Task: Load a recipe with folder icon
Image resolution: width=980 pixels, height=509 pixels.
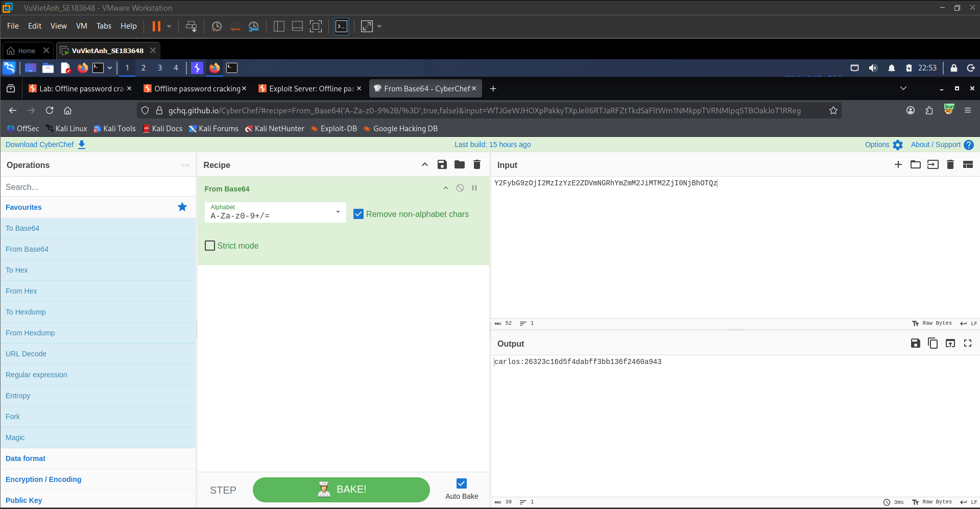Action: [x=460, y=164]
